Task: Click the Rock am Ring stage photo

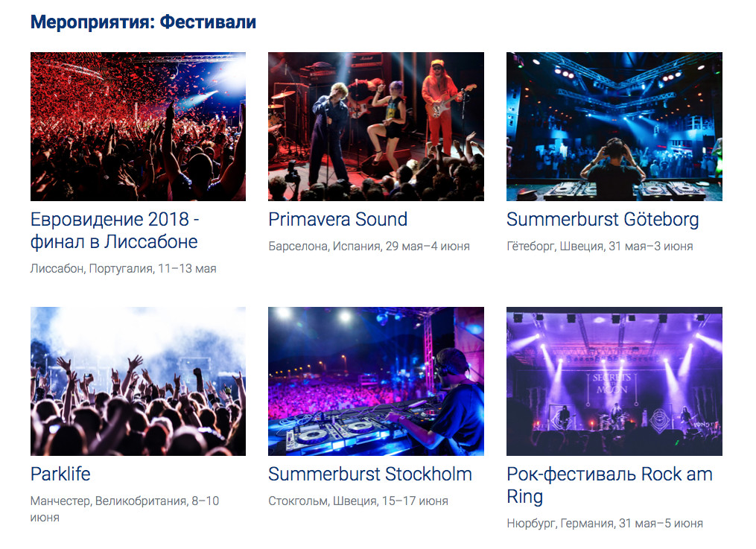Action: click(614, 381)
